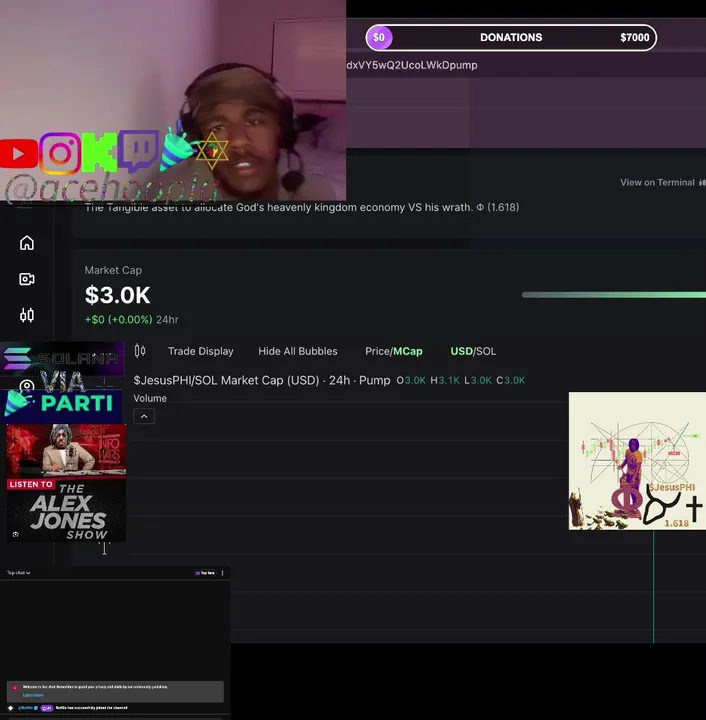Image resolution: width=706 pixels, height=720 pixels.
Task: Follow the Learn more link in the chat notice
Action: 33,695
